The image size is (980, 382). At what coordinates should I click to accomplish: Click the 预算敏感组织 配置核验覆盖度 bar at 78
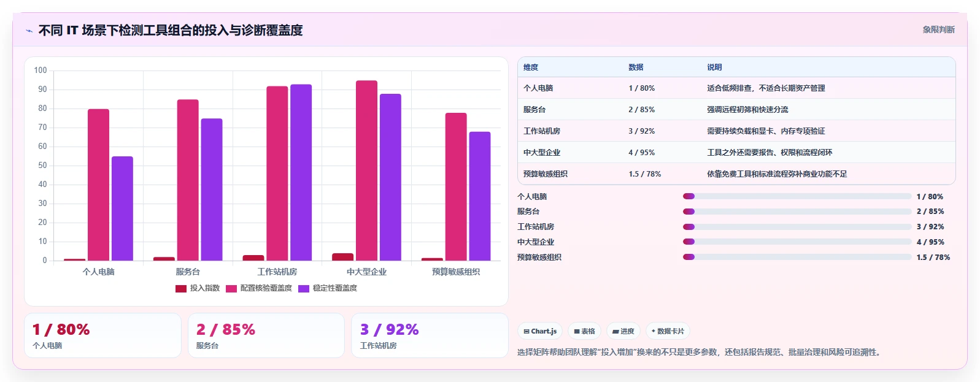tap(456, 186)
